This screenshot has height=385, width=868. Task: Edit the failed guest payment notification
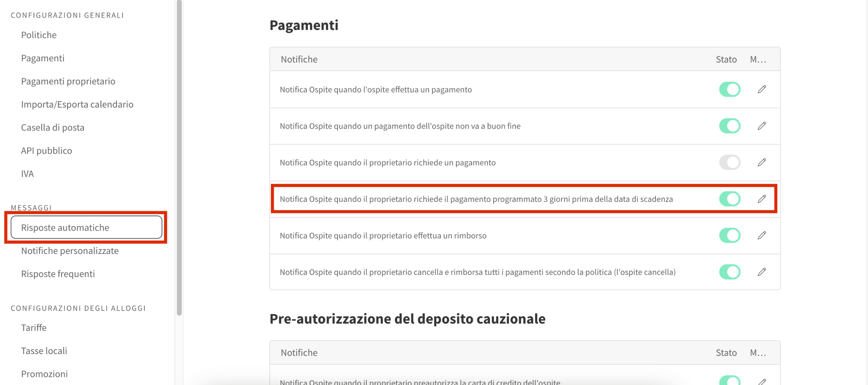[x=761, y=126]
